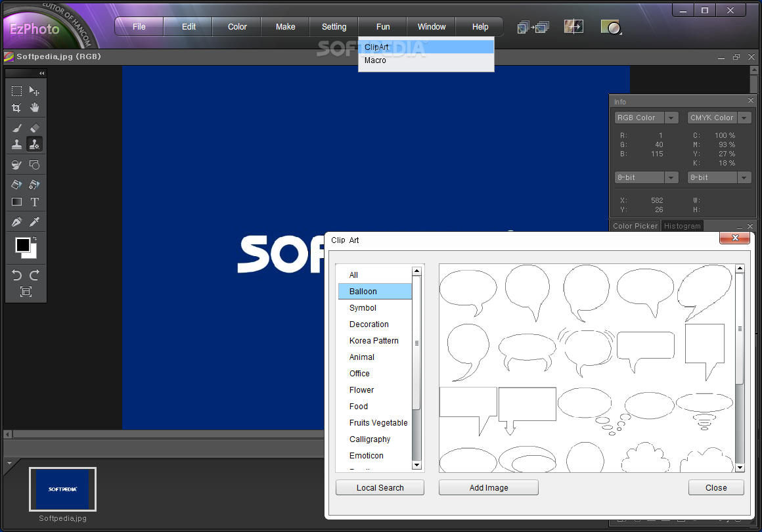Open the RGB Color mode dropdown
The image size is (762, 532).
[x=671, y=118]
